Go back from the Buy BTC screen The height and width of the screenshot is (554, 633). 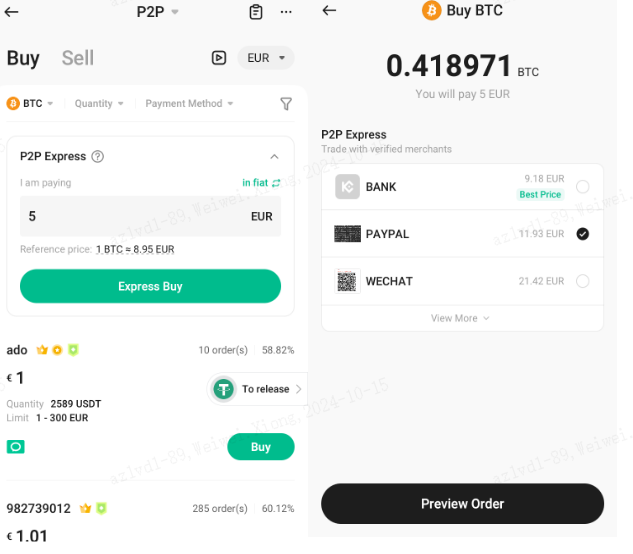click(x=329, y=10)
